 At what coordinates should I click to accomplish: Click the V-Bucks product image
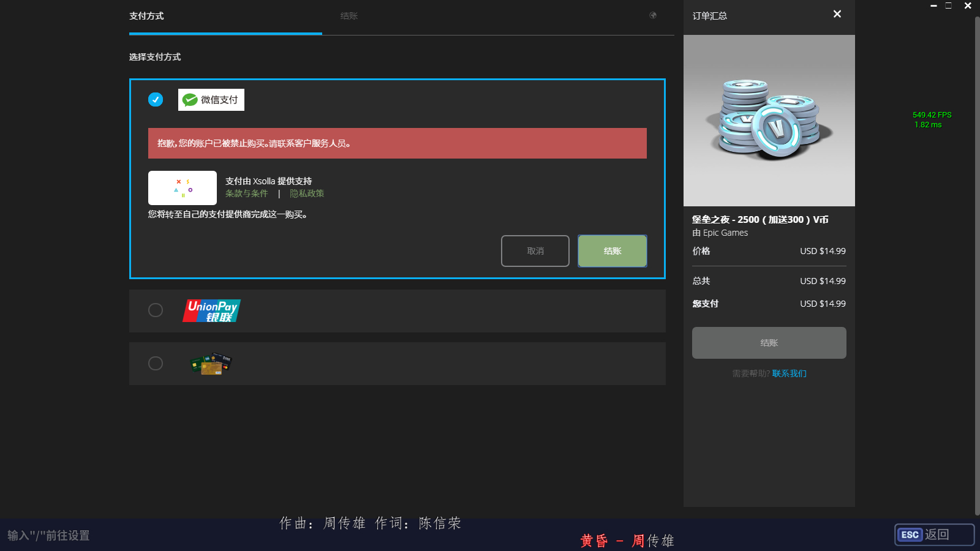[x=769, y=121]
